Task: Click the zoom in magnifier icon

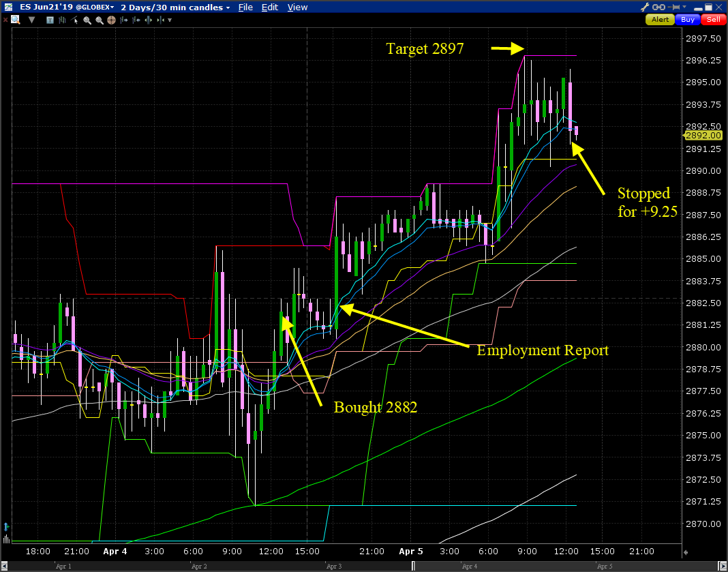Action: (x=87, y=20)
